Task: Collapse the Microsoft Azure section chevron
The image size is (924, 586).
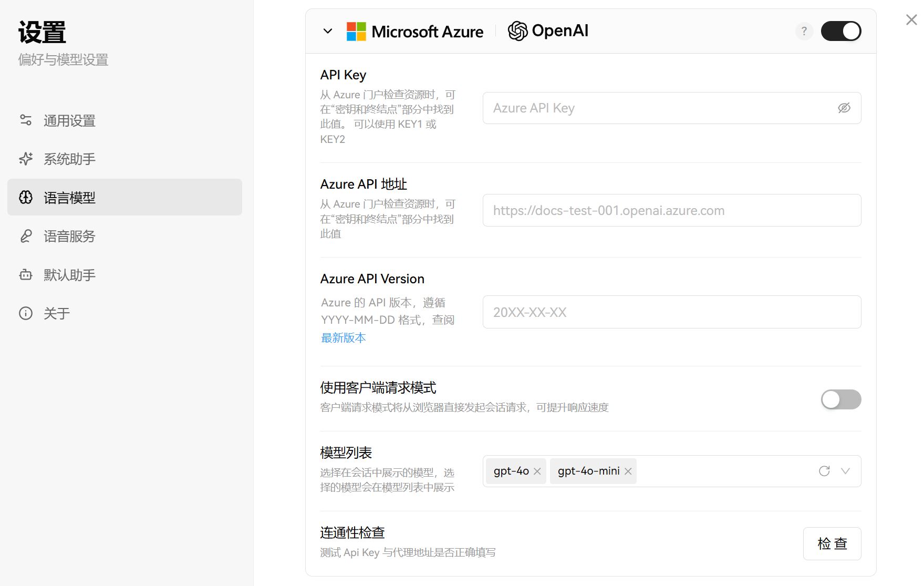Action: [x=328, y=31]
